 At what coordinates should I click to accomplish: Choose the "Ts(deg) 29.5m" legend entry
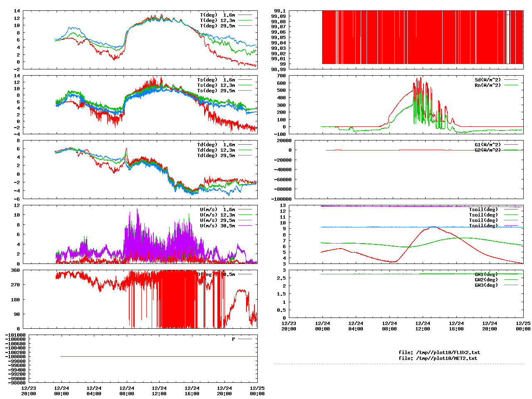click(x=216, y=91)
